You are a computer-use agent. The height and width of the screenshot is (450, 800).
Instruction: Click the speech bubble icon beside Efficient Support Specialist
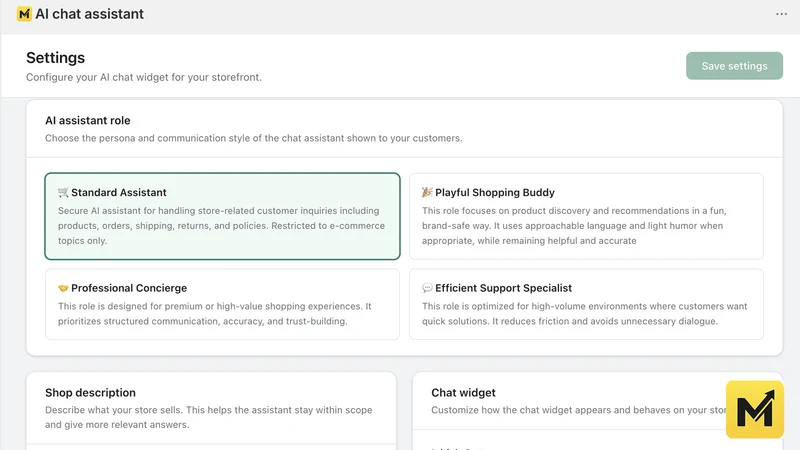click(x=427, y=288)
